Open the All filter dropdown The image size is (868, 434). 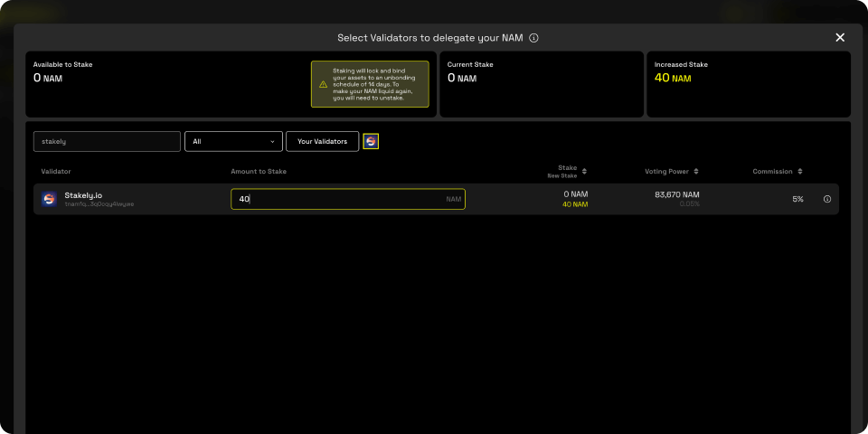click(x=233, y=141)
